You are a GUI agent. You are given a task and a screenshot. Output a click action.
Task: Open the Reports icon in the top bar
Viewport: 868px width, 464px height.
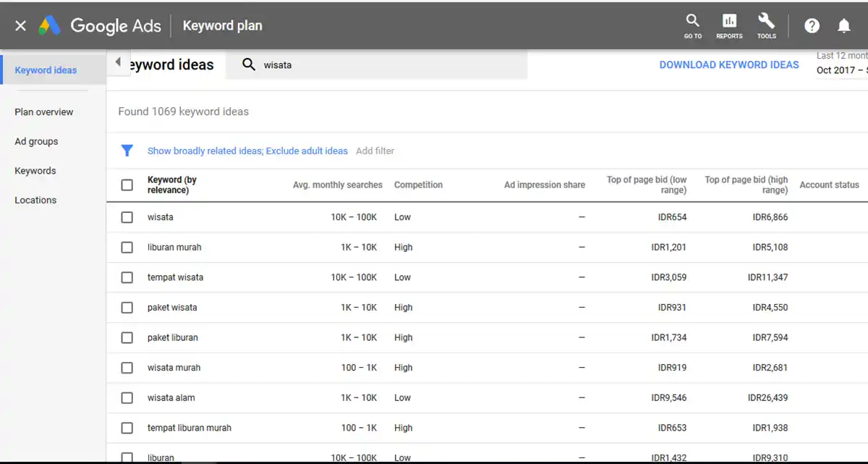729,25
